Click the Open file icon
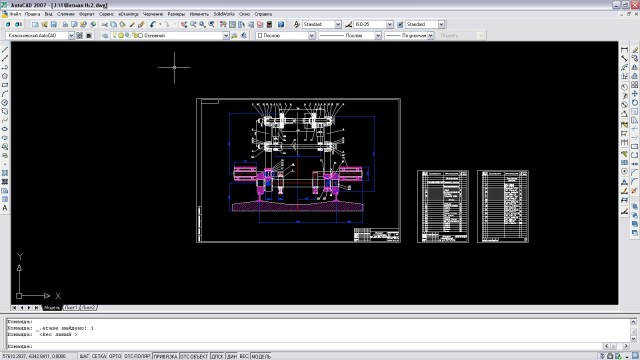 44,24
